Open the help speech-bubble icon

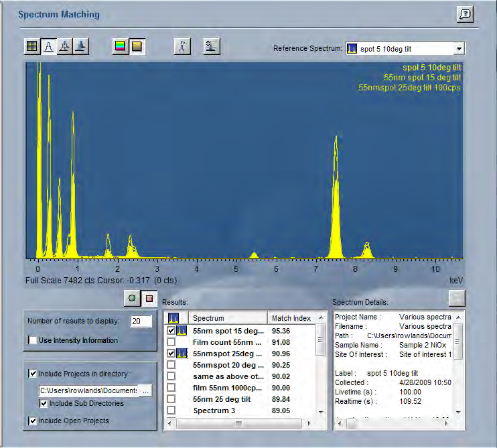465,14
